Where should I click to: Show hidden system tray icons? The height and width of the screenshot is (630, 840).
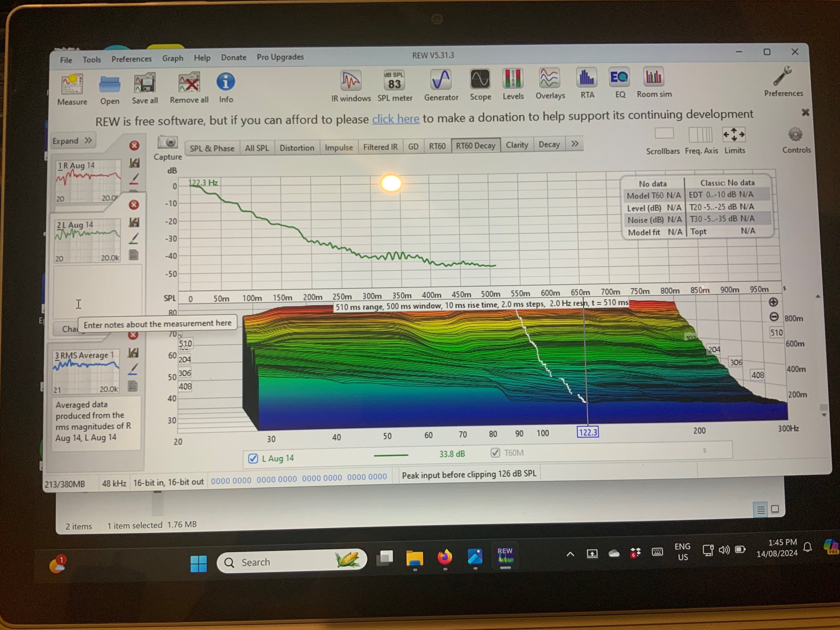(x=570, y=554)
